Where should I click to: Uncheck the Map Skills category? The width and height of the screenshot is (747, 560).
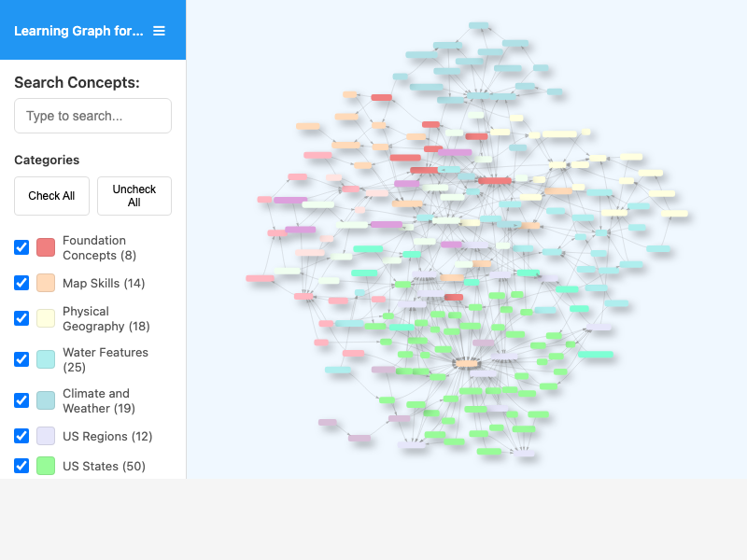[x=21, y=282]
